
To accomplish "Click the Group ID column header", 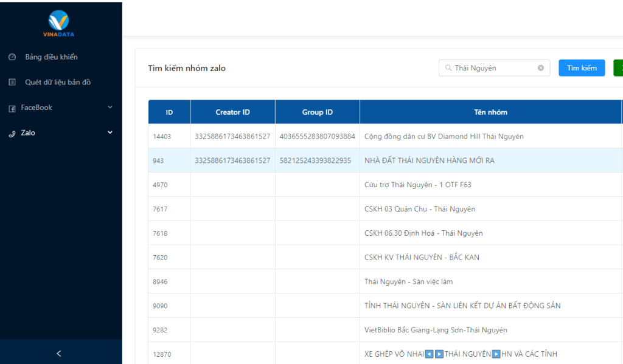I will [317, 112].
